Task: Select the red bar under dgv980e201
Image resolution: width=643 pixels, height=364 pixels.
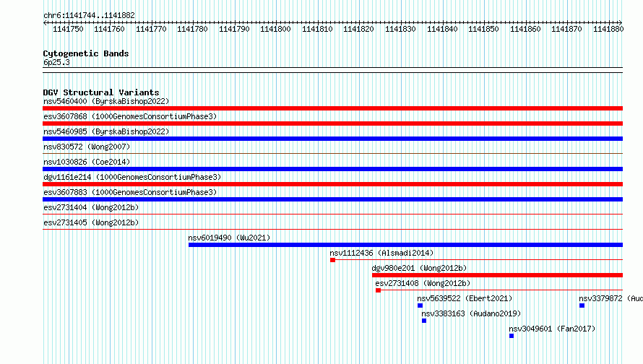Action: [x=498, y=275]
